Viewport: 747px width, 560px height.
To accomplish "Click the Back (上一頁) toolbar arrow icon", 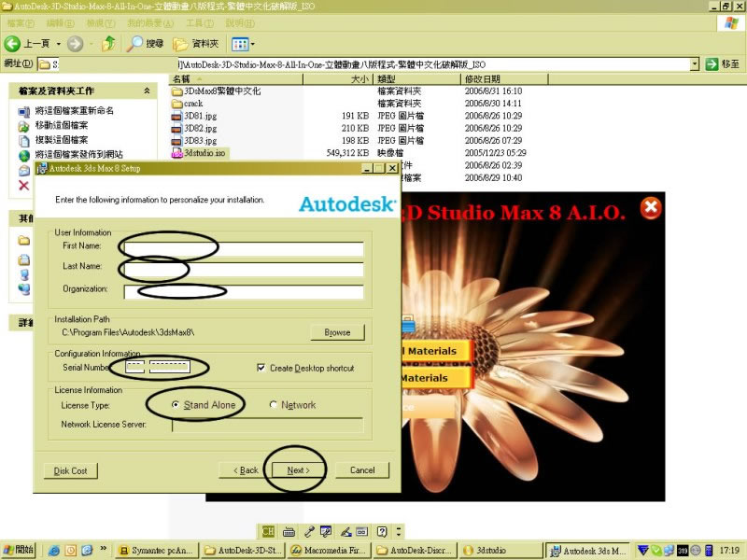I will point(13,43).
